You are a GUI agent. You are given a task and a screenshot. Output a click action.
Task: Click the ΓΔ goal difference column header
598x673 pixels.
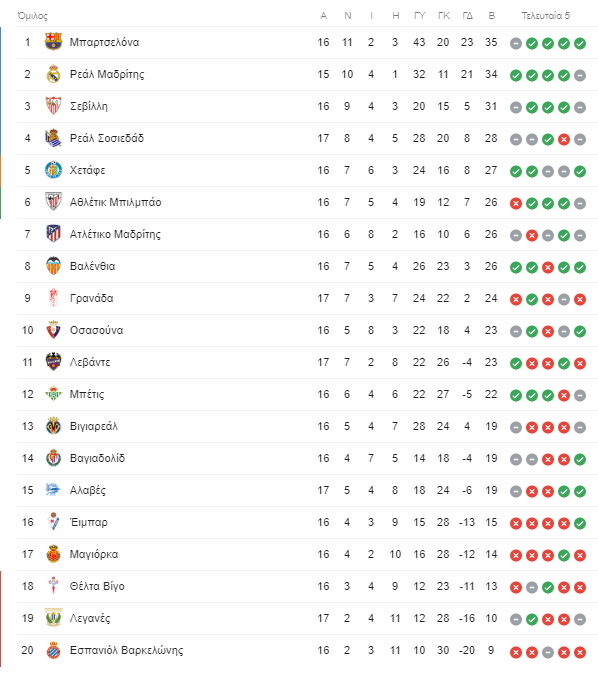point(467,16)
